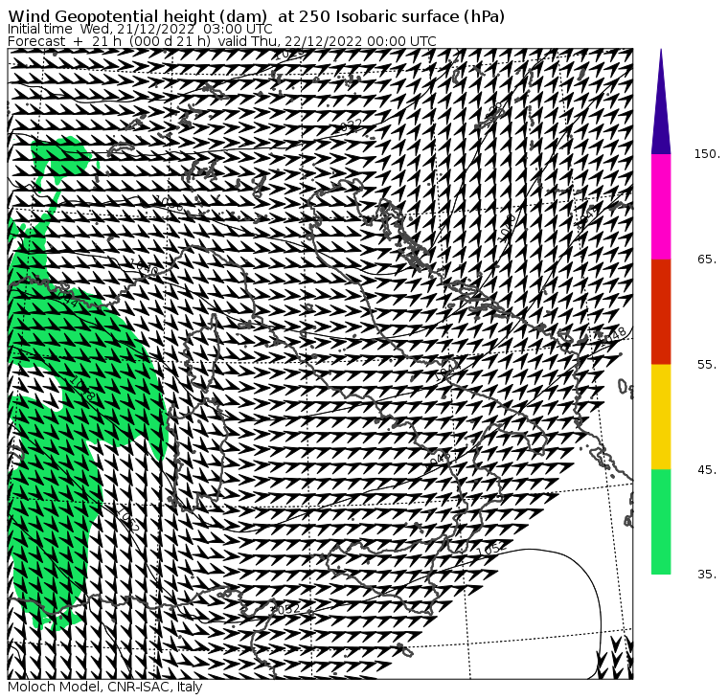
Task: Click the 1048 contour label at right edge
Action: (x=612, y=336)
